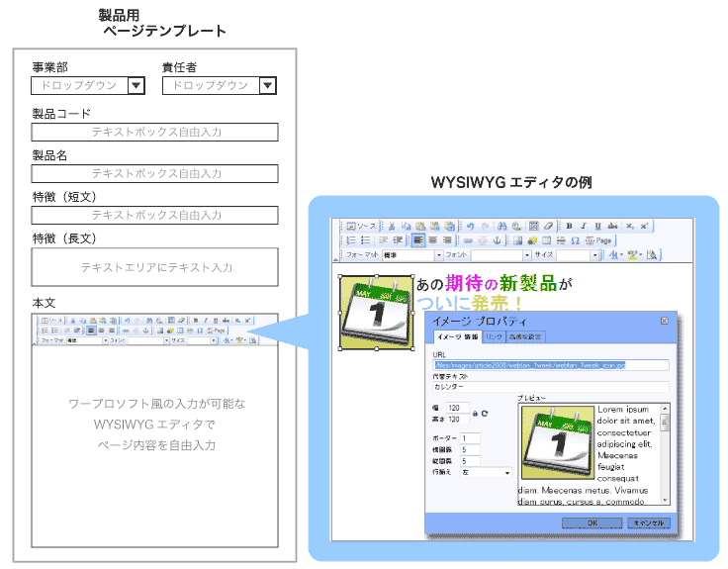The height and width of the screenshot is (569, 728).
Task: Click the ソース (Source) button in the example editor
Action: click(362, 227)
